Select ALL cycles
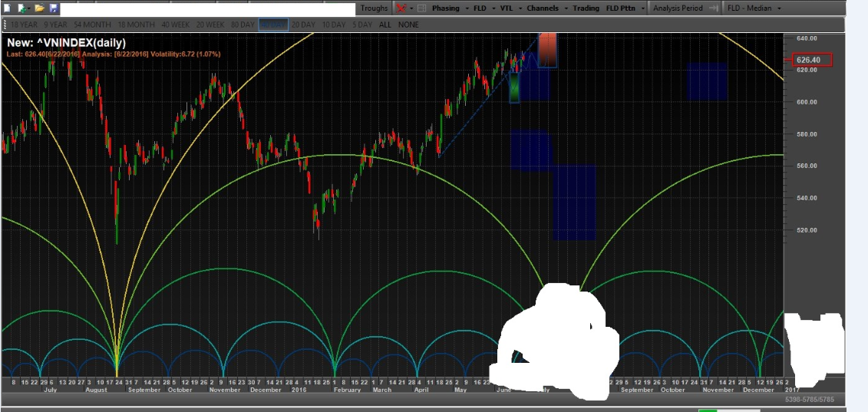This screenshot has width=868, height=412. click(385, 25)
